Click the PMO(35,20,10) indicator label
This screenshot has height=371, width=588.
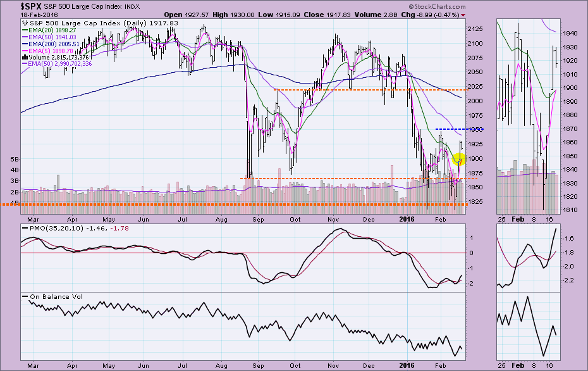pos(57,229)
